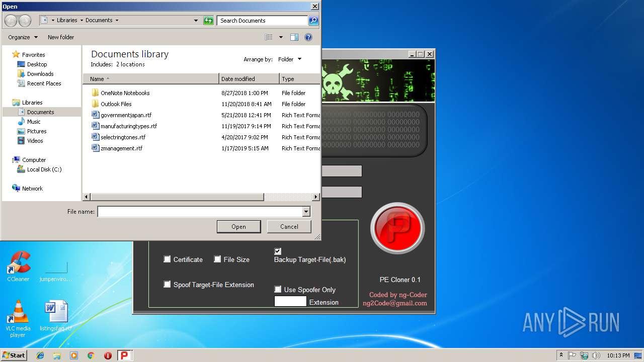644x362 pixels.
Task: Sort by Date modified column header
Action: point(249,79)
